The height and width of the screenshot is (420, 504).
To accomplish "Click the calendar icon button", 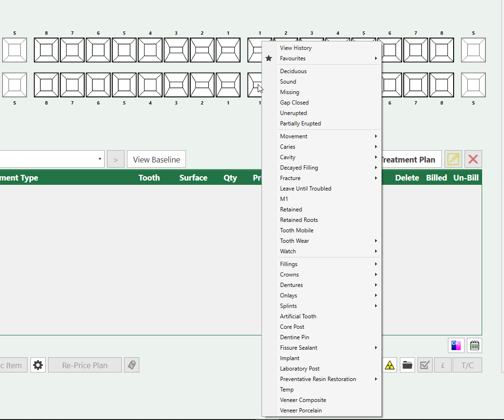I will click(474, 345).
